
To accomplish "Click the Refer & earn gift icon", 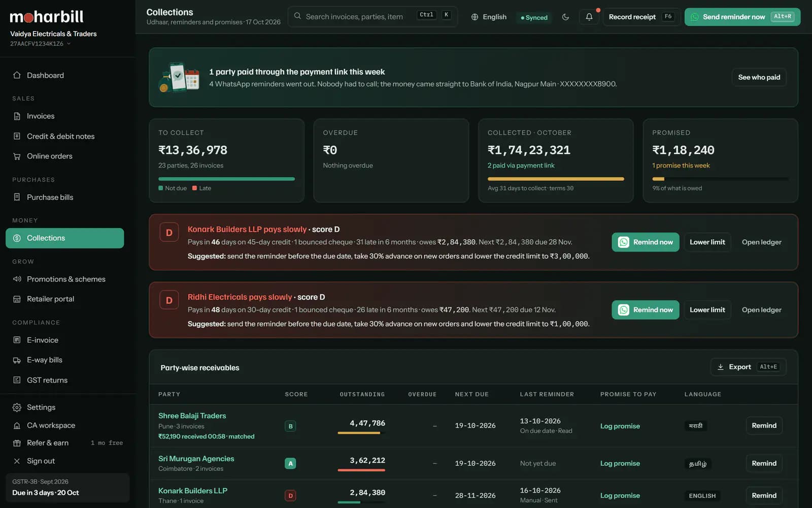I will tap(17, 443).
